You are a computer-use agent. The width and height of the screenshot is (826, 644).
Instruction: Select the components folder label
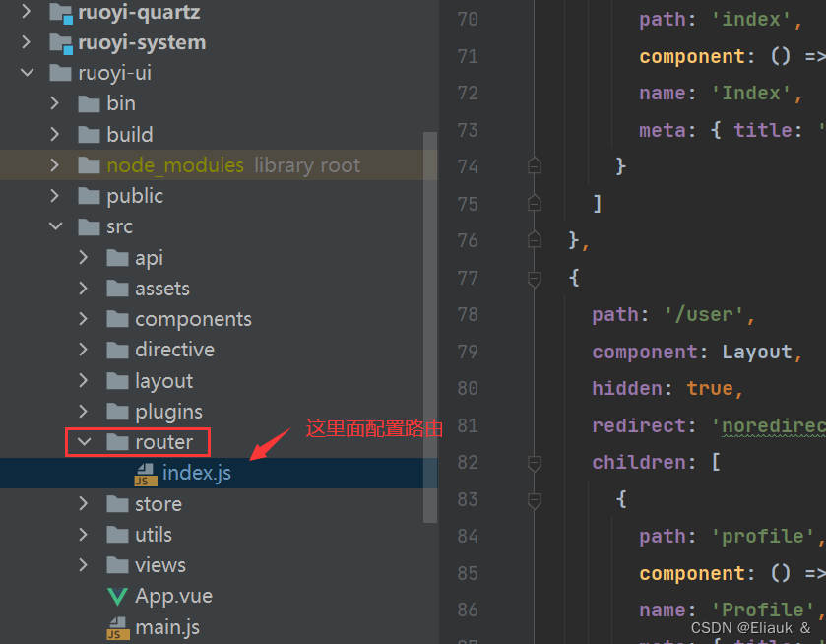pos(193,319)
